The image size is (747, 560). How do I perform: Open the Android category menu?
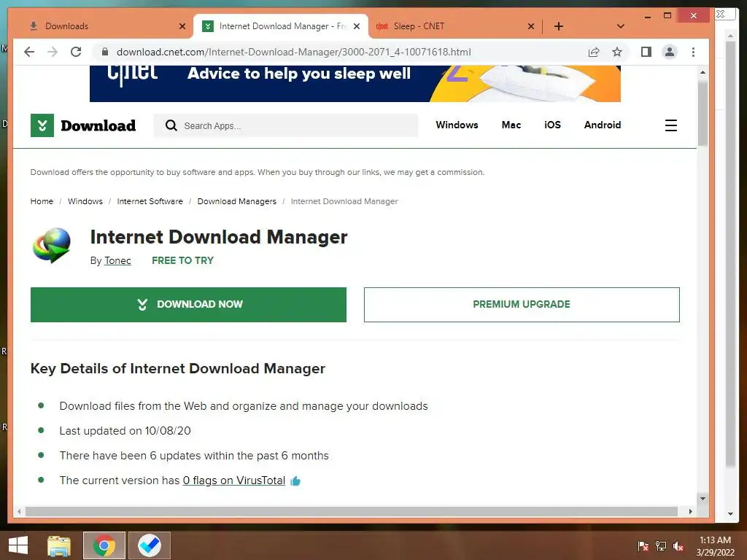[603, 125]
